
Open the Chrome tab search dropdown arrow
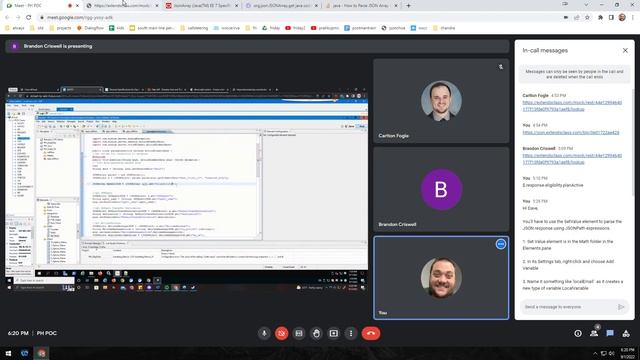tap(586, 5)
